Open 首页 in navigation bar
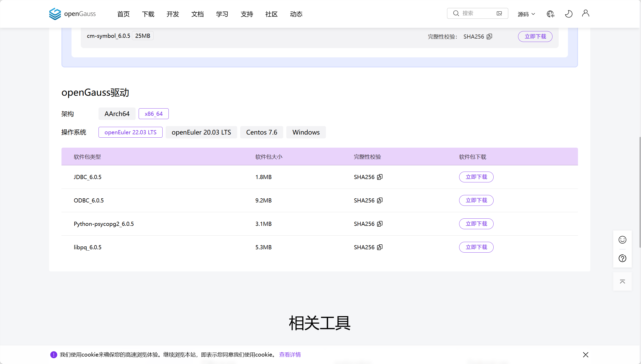Image resolution: width=641 pixels, height=364 pixels. (x=123, y=14)
